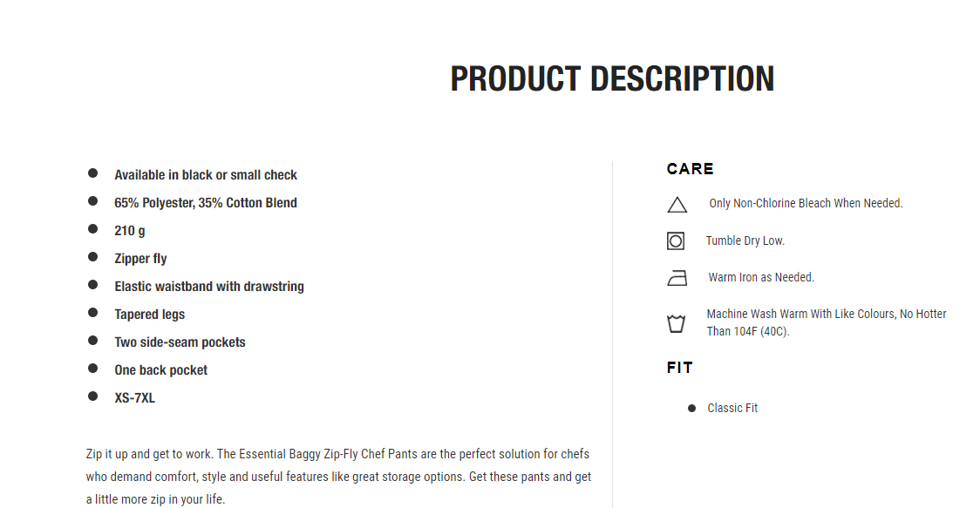Click 'Available in black or small check'

tap(206, 175)
